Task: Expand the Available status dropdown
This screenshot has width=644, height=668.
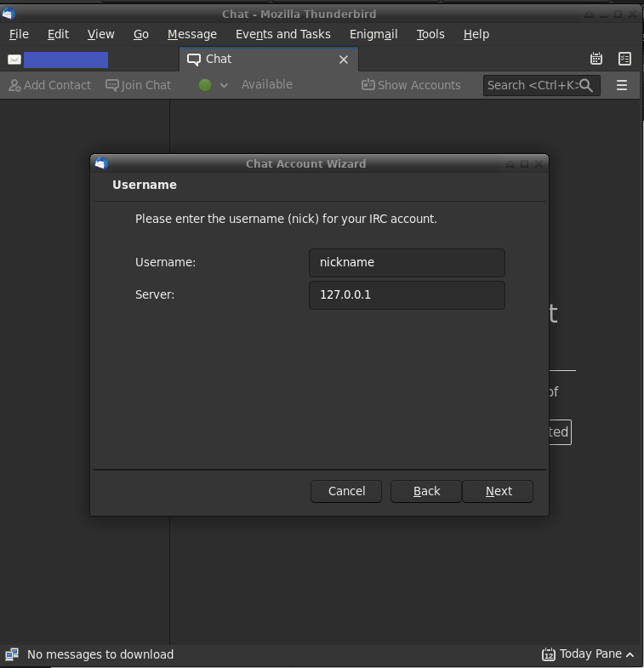Action: tap(224, 85)
